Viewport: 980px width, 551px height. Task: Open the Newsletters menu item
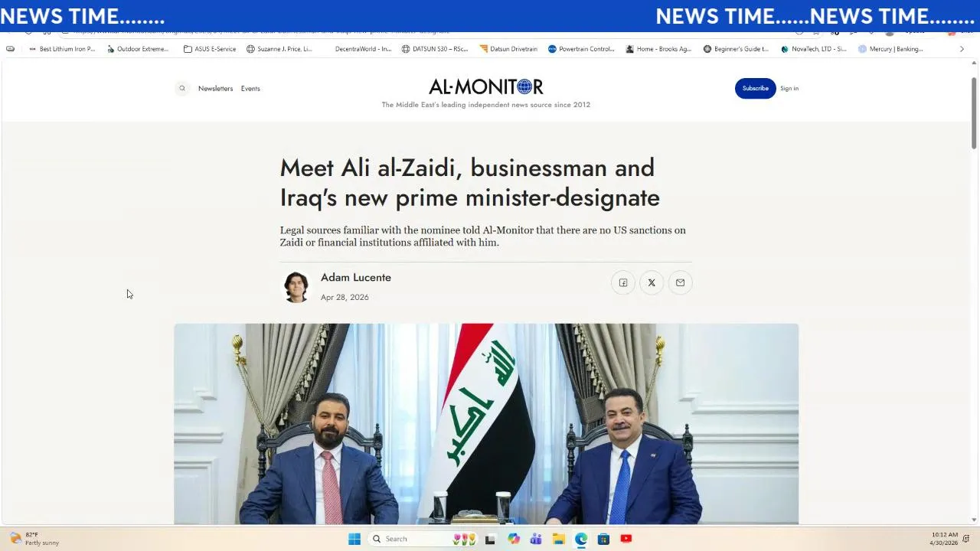pos(215,89)
